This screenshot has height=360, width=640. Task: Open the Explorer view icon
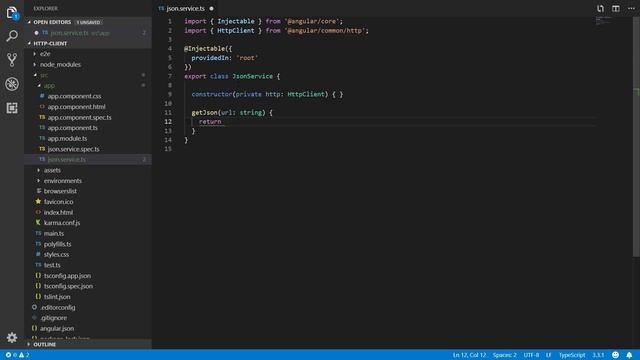(x=12, y=13)
